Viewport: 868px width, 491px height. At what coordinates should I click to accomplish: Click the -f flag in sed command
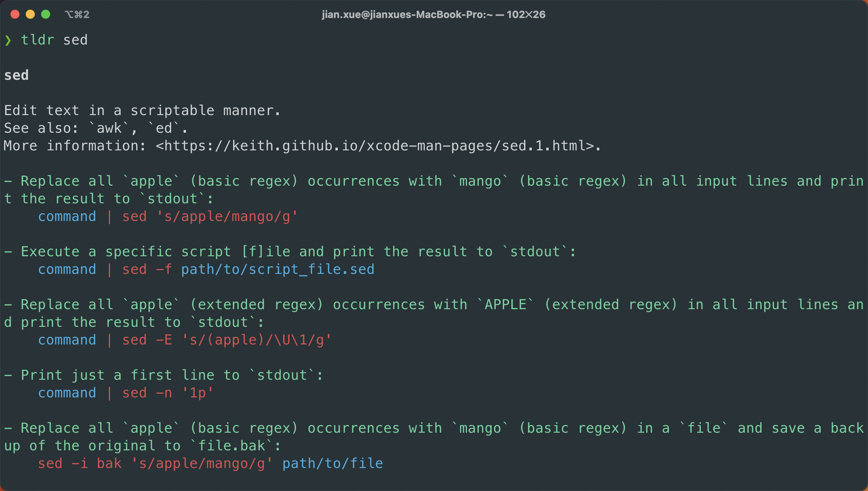164,269
